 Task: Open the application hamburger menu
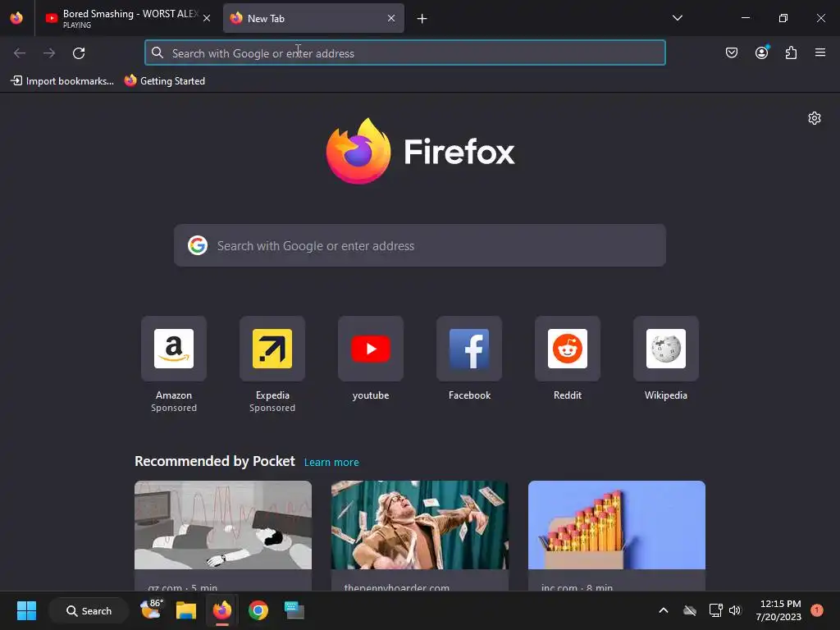[x=820, y=52]
